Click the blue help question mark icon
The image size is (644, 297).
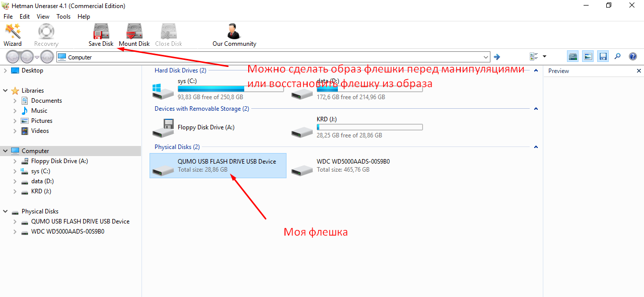pyautogui.click(x=633, y=57)
